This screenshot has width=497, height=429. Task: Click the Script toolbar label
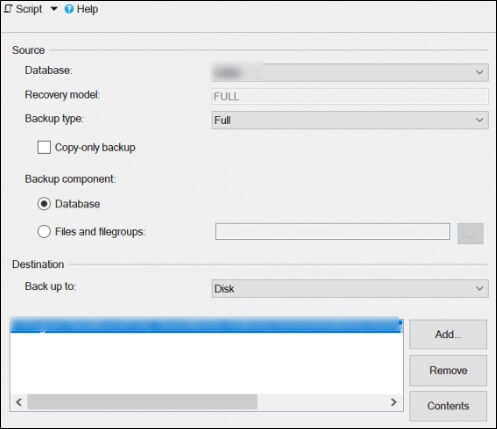[x=29, y=9]
